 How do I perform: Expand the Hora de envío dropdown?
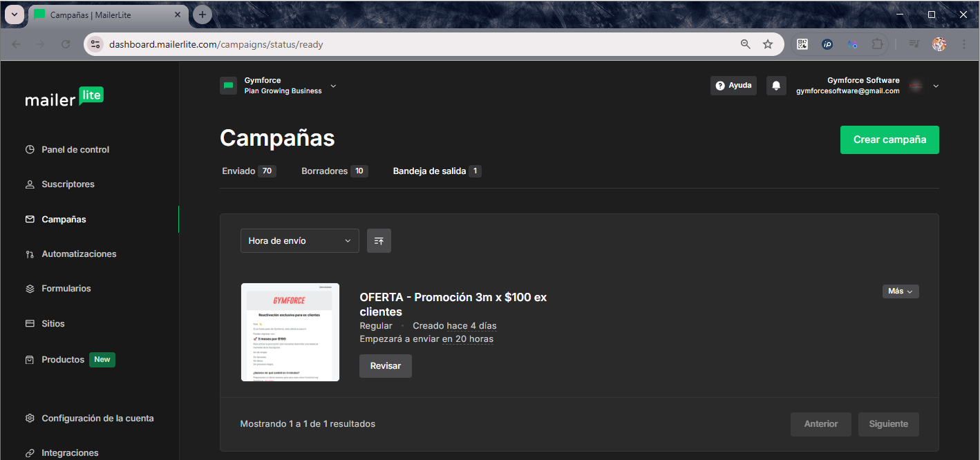pos(299,240)
